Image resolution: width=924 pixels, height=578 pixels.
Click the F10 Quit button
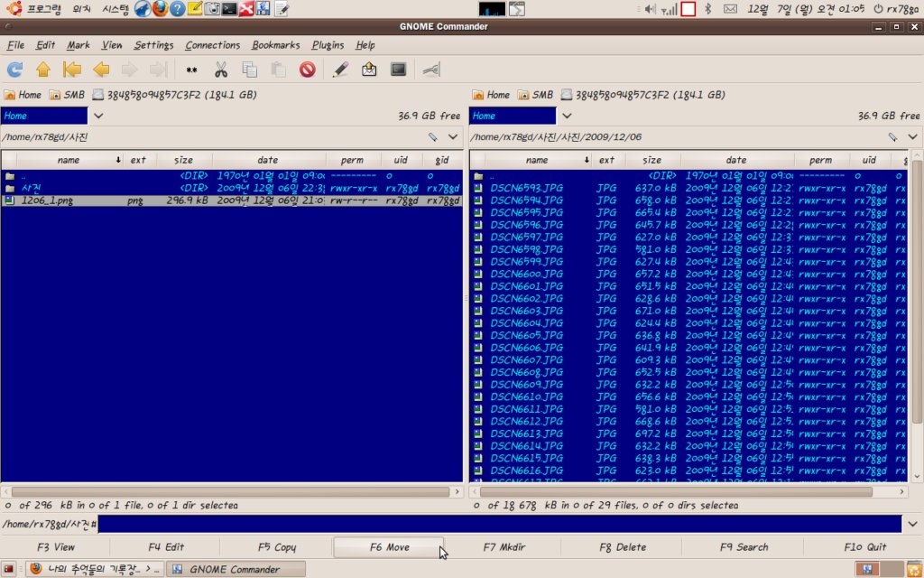pos(864,547)
